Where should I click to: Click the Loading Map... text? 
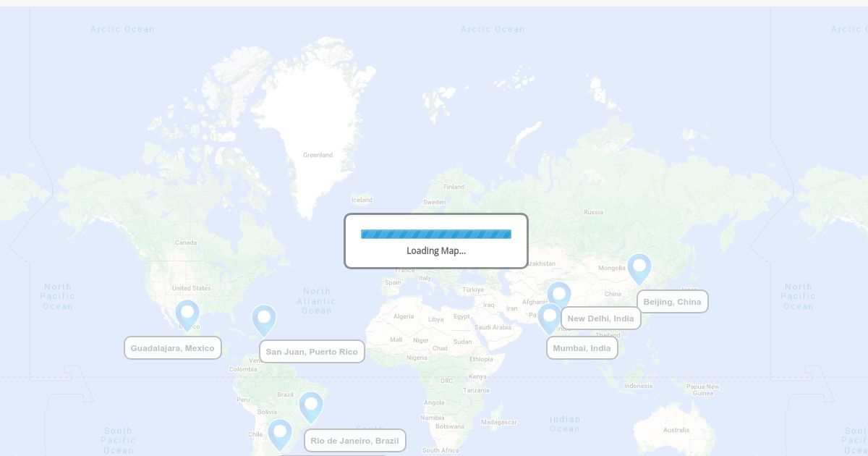click(436, 250)
